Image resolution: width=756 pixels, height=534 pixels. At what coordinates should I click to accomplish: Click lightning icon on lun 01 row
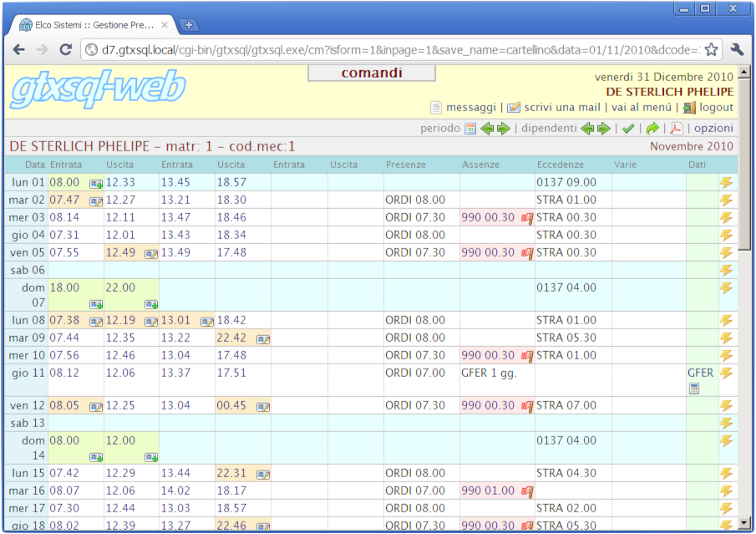pyautogui.click(x=726, y=183)
